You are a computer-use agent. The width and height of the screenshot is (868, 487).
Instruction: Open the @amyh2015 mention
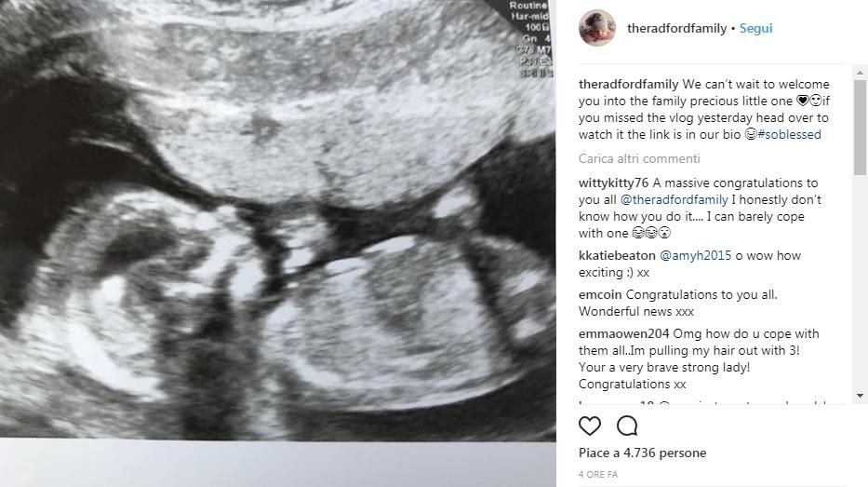point(695,255)
